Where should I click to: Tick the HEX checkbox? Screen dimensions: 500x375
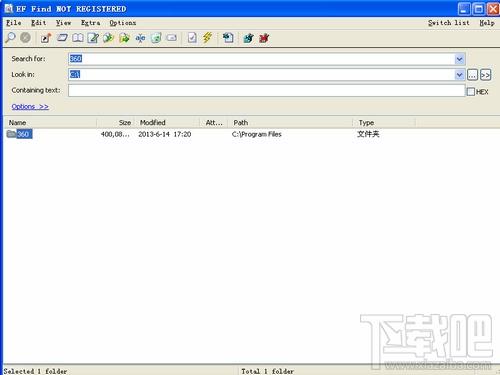pyautogui.click(x=471, y=91)
